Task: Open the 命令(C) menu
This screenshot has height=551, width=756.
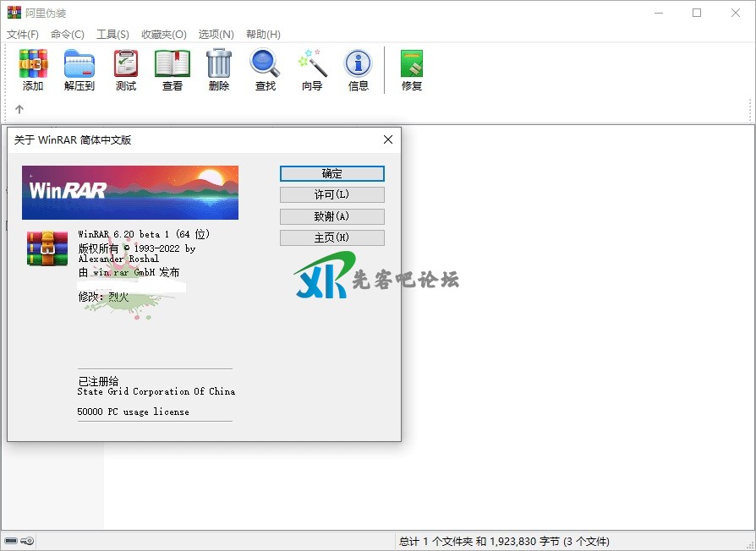Action: (68, 35)
